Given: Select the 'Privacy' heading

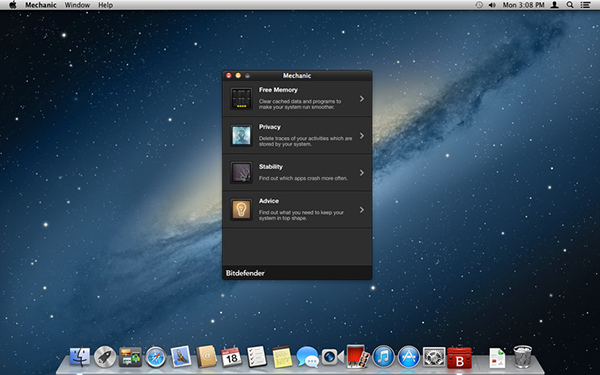Looking at the screenshot, I should [x=270, y=127].
